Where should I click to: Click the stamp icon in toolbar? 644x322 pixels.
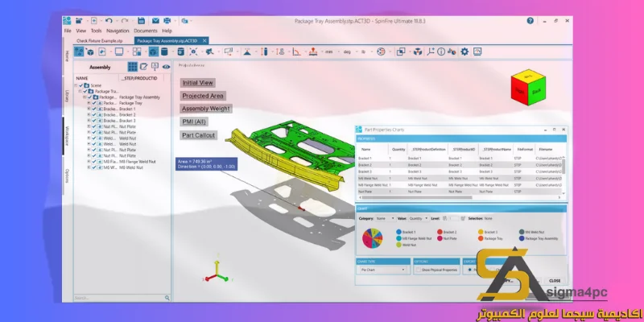click(313, 52)
